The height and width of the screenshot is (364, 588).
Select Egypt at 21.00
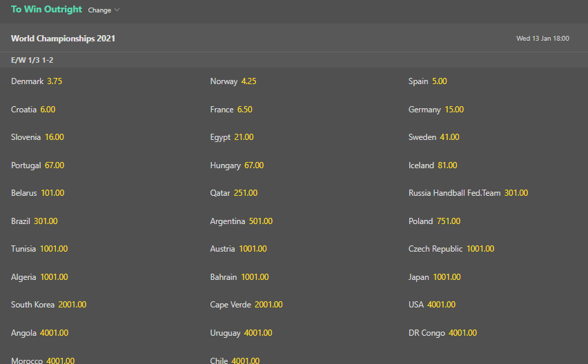[x=232, y=137]
